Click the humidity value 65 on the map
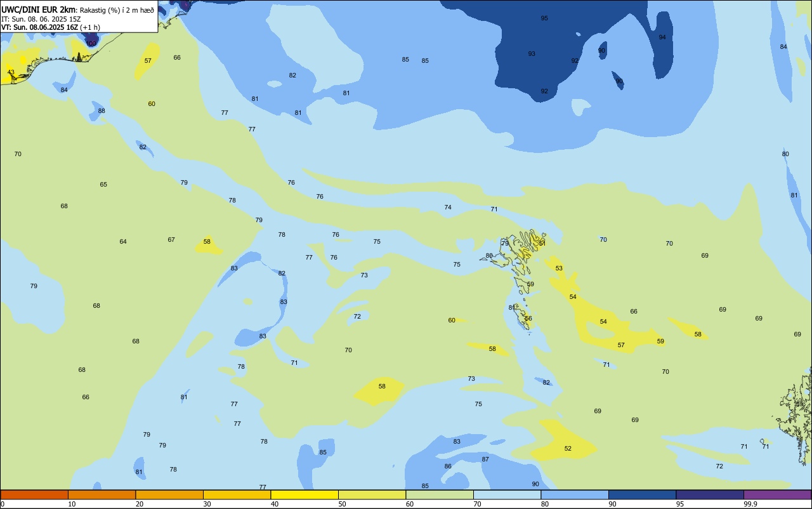 point(103,185)
